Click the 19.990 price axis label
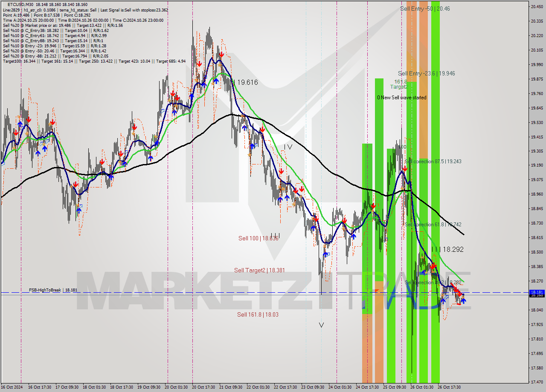This screenshot has height=392, width=546. tap(537, 64)
